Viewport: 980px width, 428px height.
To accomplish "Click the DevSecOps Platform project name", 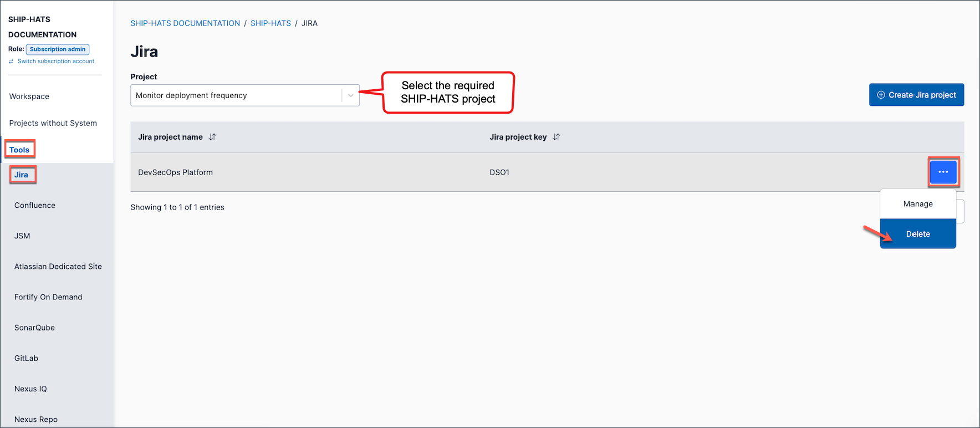I will click(175, 172).
